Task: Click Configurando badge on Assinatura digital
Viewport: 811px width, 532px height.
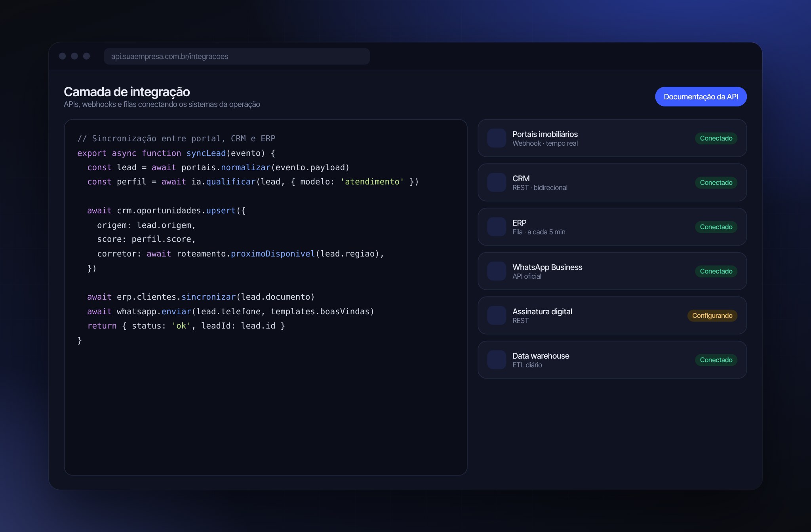Action: 712,315
